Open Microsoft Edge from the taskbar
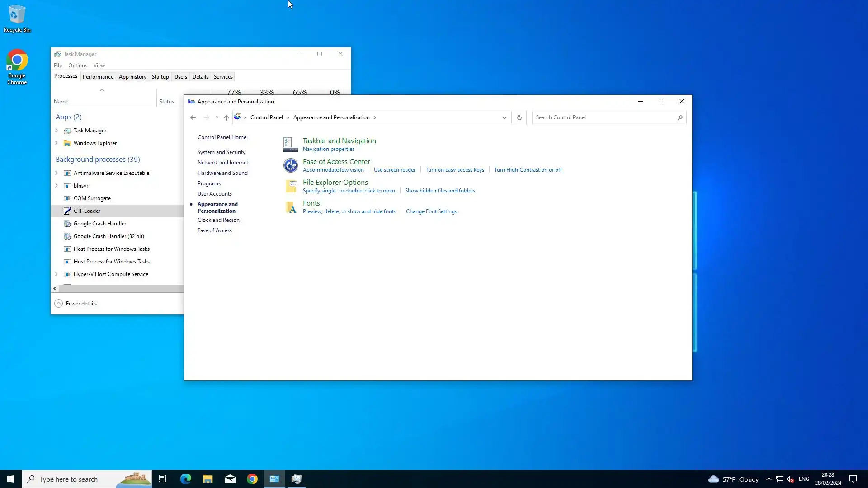This screenshot has width=868, height=488. pos(186,479)
